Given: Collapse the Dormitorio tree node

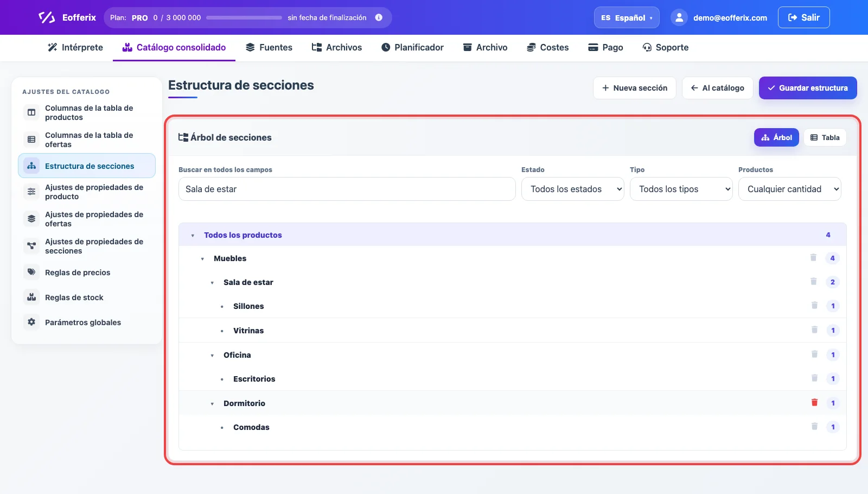Looking at the screenshot, I should pos(212,404).
